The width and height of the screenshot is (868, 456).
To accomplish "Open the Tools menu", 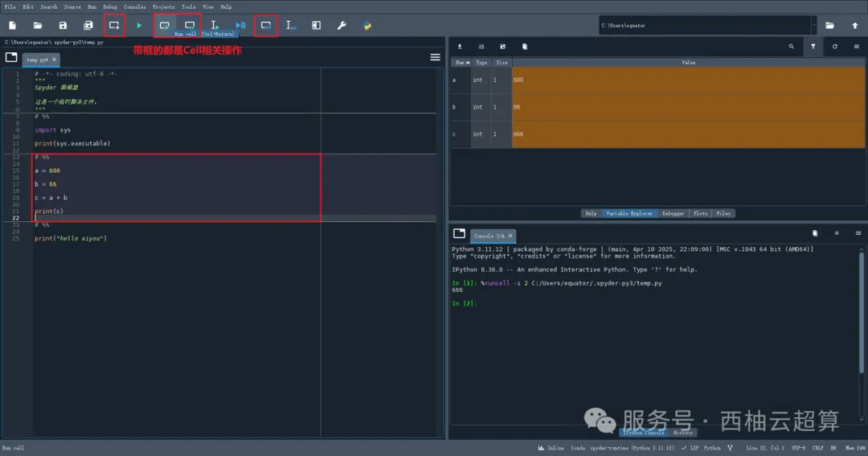I will coord(188,6).
